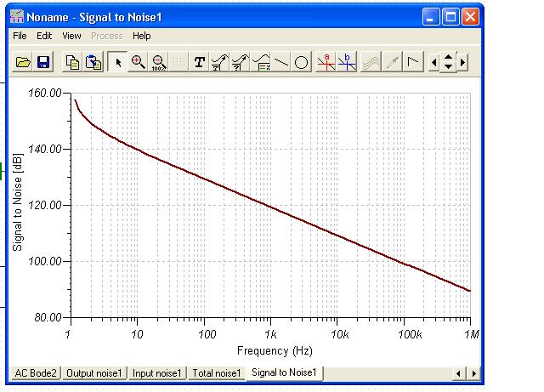
Task: Click the 140.00 y-axis value
Action: pyautogui.click(x=45, y=149)
